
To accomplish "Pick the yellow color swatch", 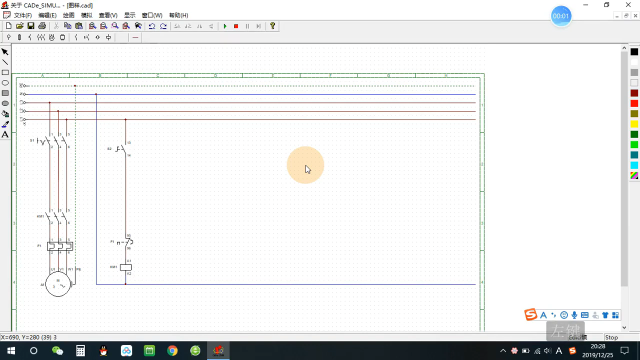I will pos(634,124).
